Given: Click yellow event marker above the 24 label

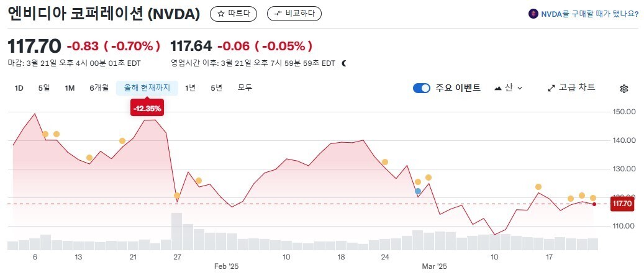Looking at the screenshot, I should pyautogui.click(x=385, y=162).
